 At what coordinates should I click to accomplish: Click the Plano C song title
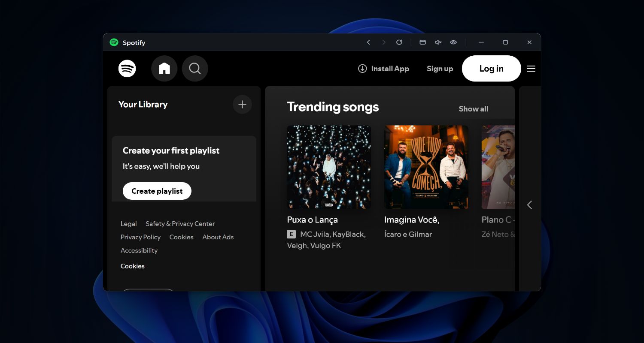(498, 220)
